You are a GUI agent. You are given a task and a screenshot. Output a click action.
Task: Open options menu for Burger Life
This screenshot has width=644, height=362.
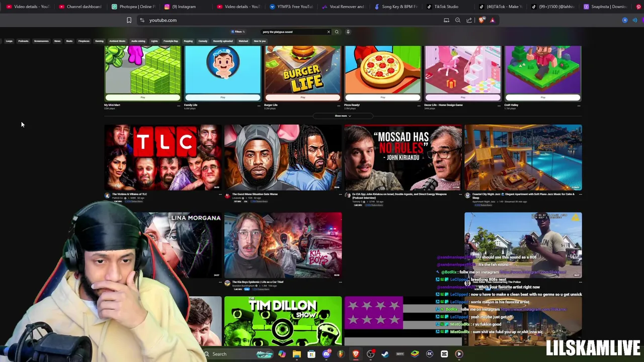click(339, 106)
